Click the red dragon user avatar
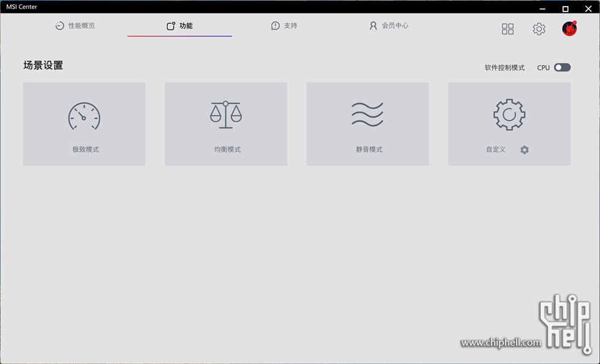Screen dimensions: 600x364 [x=569, y=29]
